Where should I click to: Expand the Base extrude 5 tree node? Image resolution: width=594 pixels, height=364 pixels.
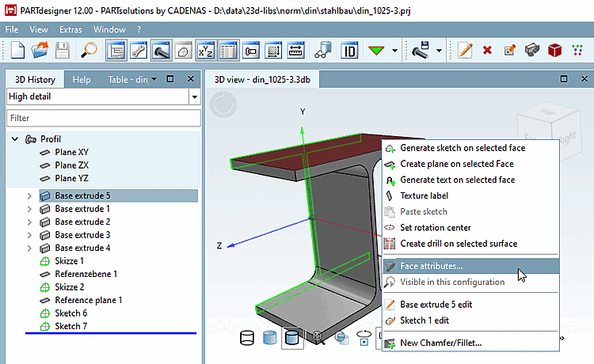click(x=30, y=195)
